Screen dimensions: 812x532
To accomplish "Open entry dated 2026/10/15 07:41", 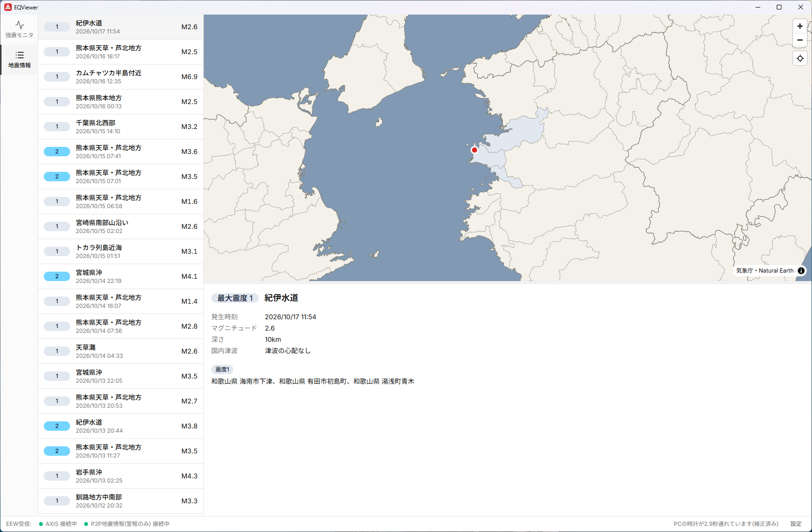I will pyautogui.click(x=120, y=152).
